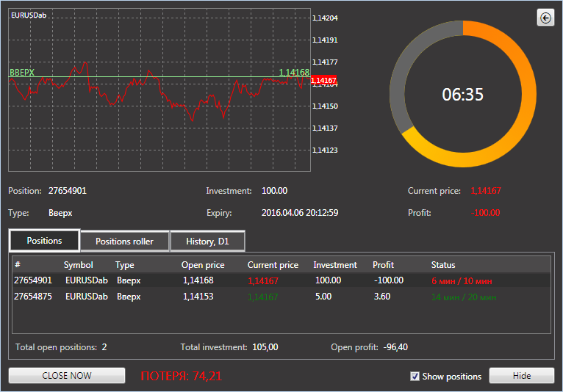Screen dimensions: 563x392
Task: Toggle the Show positions checkbox
Action: [x=415, y=377]
